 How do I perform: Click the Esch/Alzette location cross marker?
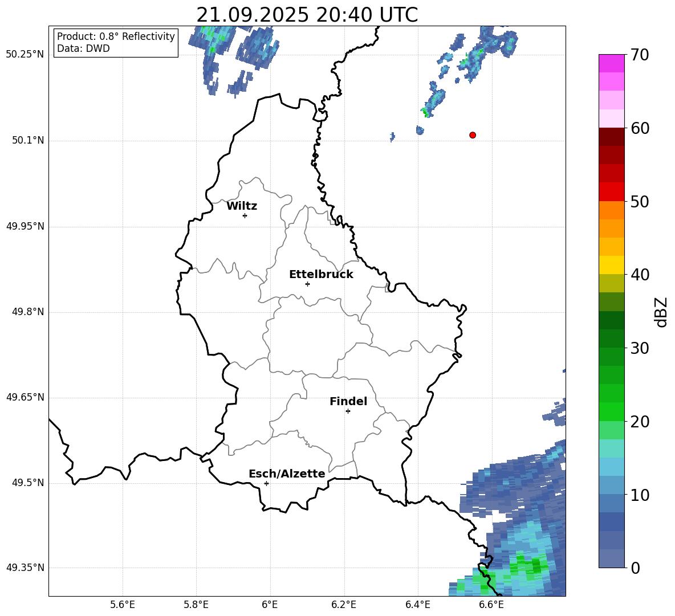[266, 483]
